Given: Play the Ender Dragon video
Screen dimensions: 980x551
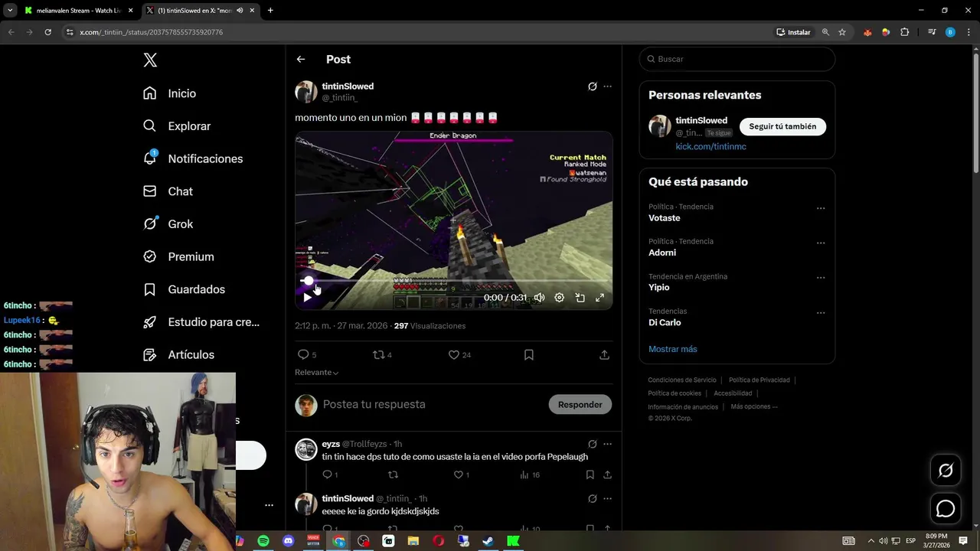Looking at the screenshot, I should (307, 298).
